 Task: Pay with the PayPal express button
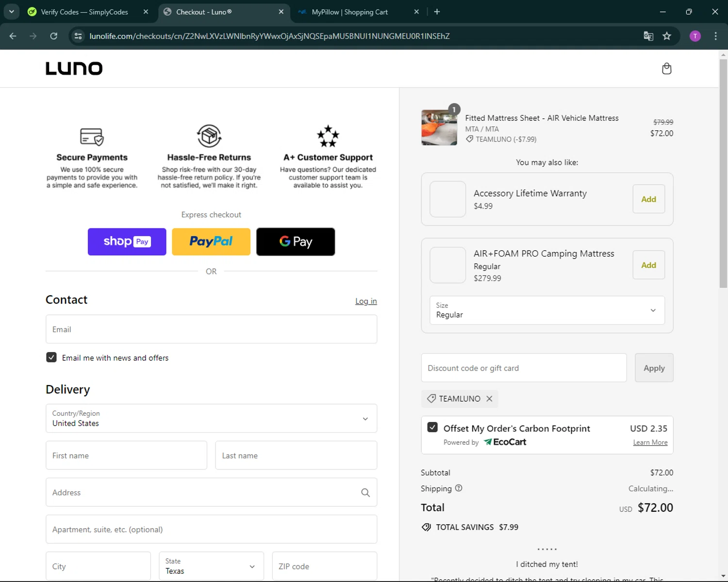tap(211, 242)
